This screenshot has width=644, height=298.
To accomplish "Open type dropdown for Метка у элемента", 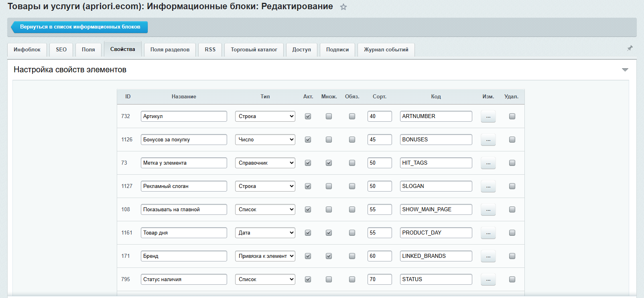I will [265, 163].
